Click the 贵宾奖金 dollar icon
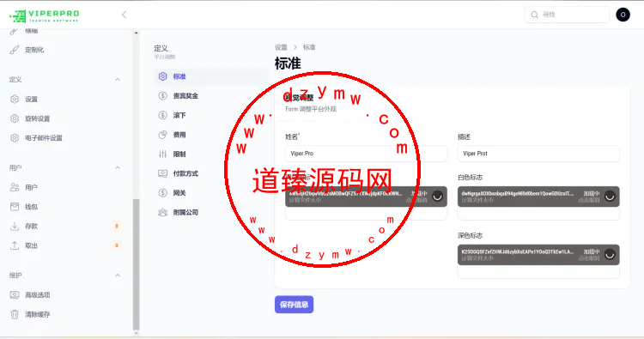 pyautogui.click(x=162, y=95)
